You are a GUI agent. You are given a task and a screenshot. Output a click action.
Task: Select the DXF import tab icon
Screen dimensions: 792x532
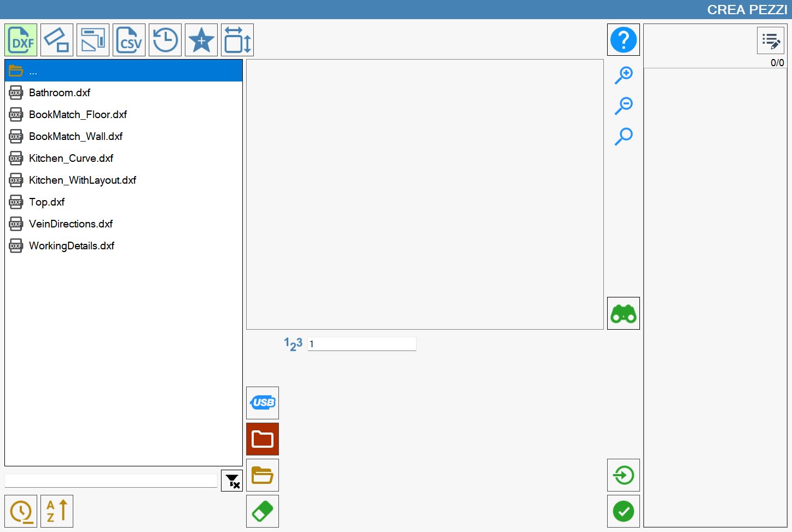click(21, 40)
